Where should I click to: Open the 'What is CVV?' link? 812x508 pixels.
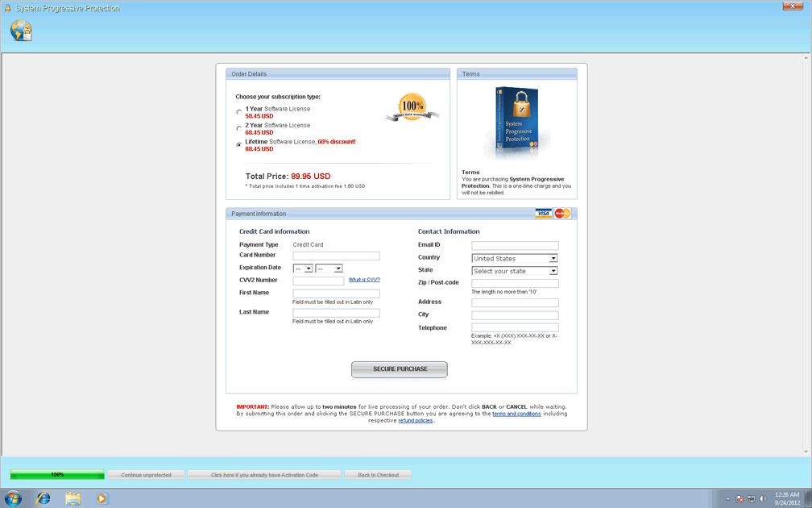(364, 280)
